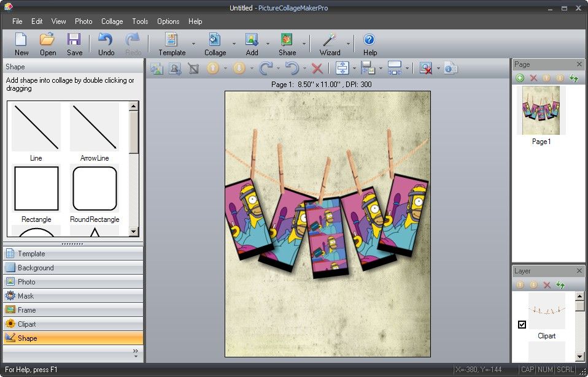
Task: Select the Shape sidebar panel
Action: [73, 338]
